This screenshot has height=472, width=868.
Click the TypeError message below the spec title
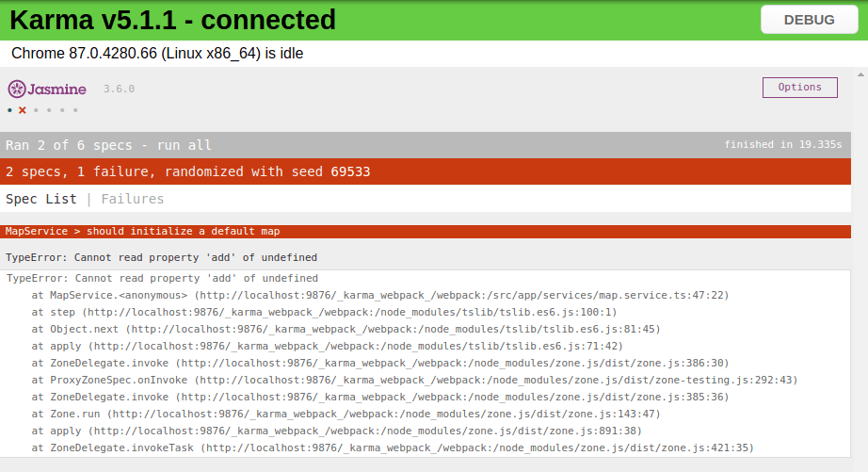(161, 257)
